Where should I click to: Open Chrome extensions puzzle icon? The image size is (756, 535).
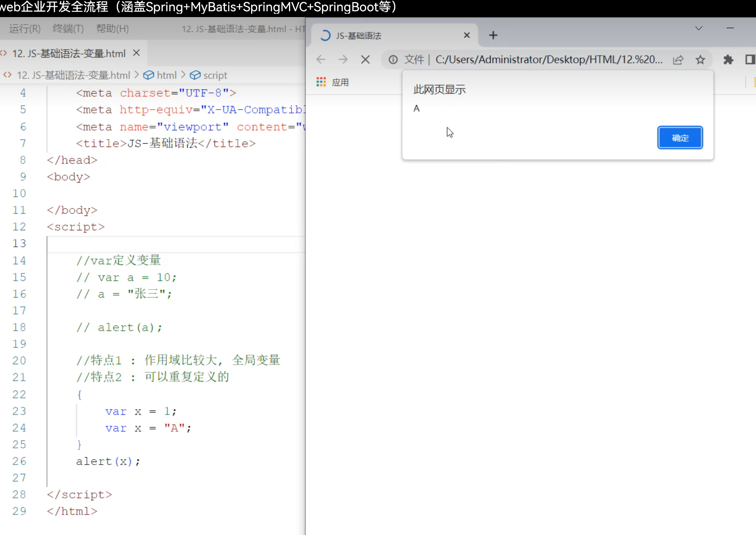coord(728,60)
